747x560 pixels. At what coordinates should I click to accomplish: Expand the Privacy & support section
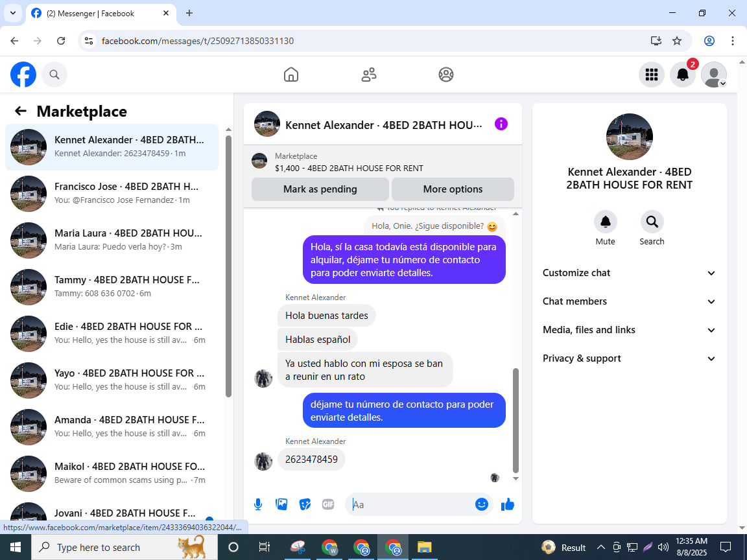pyautogui.click(x=629, y=358)
